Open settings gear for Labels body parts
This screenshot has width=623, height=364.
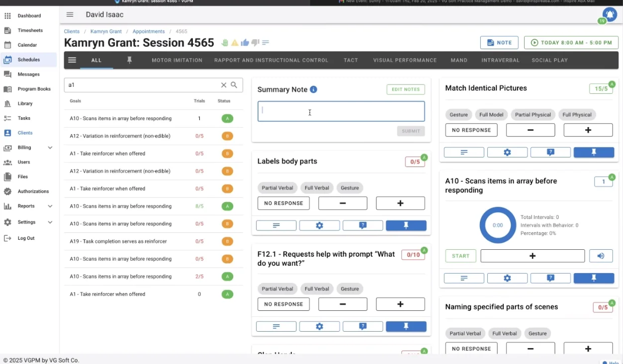[320, 225]
